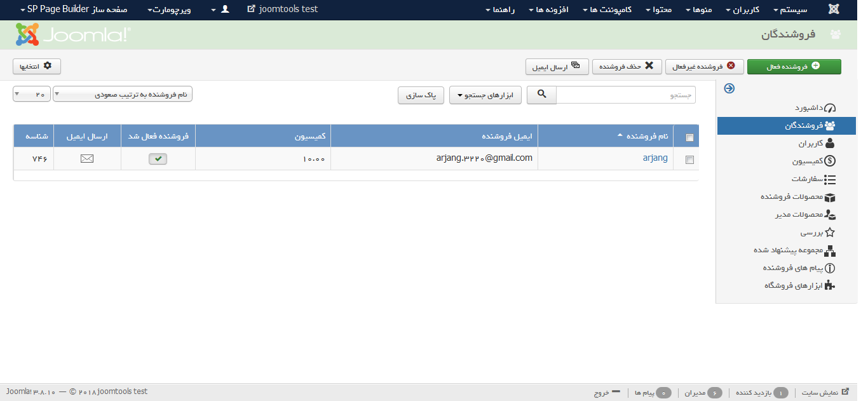The width and height of the screenshot is (868, 401).
Task: Open the arjang vendor link
Action: coord(654,158)
